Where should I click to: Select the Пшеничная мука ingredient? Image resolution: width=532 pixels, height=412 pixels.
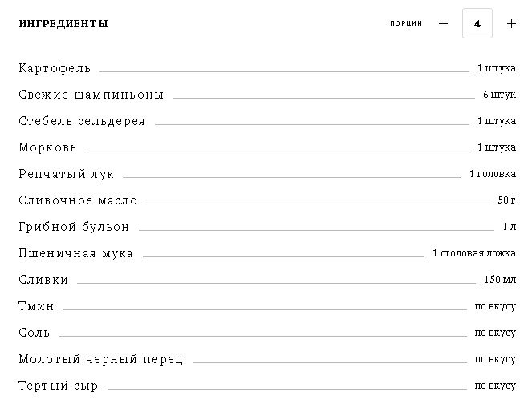tap(75, 253)
